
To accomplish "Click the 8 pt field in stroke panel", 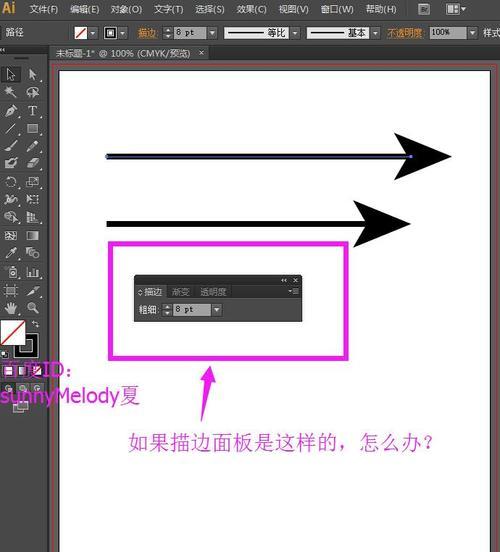I will coord(192,310).
